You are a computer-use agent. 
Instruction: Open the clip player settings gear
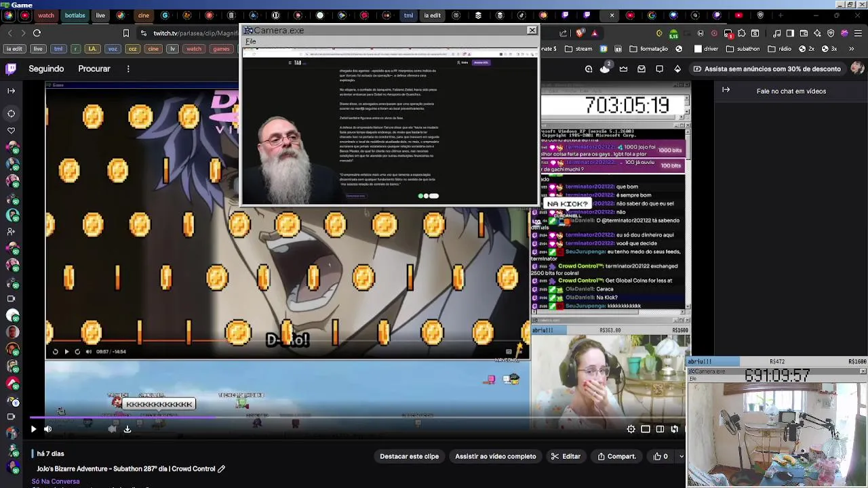631,428
